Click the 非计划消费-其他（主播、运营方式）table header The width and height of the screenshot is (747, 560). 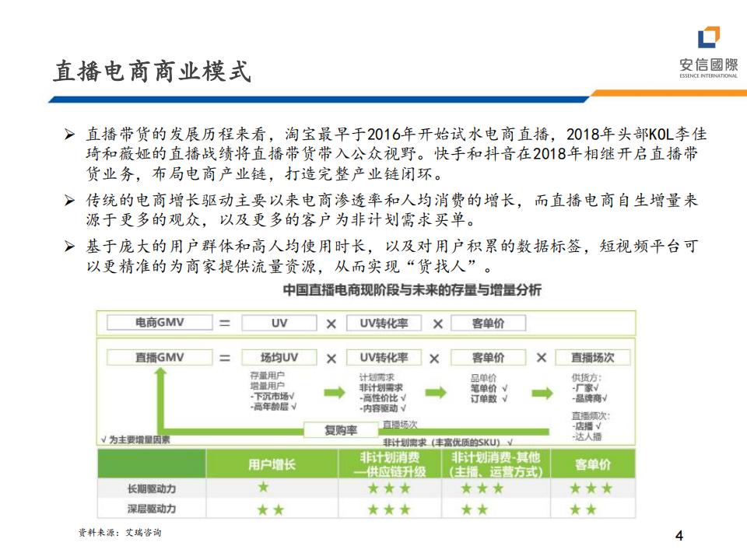pos(496,464)
